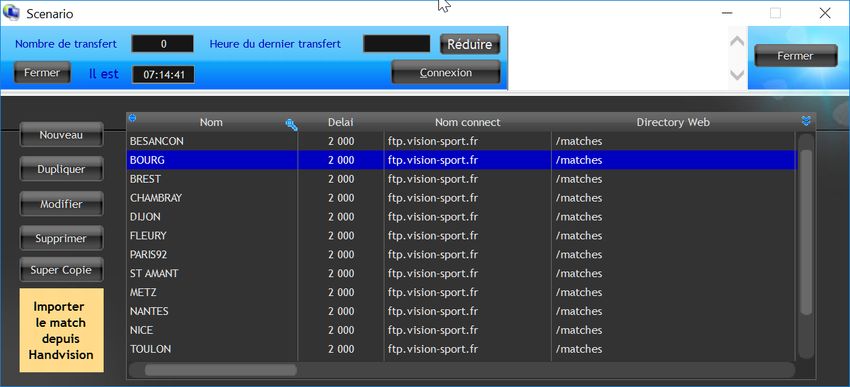Viewport: 850px width, 387px height.
Task: Click the Modifier button
Action: pyautogui.click(x=61, y=204)
